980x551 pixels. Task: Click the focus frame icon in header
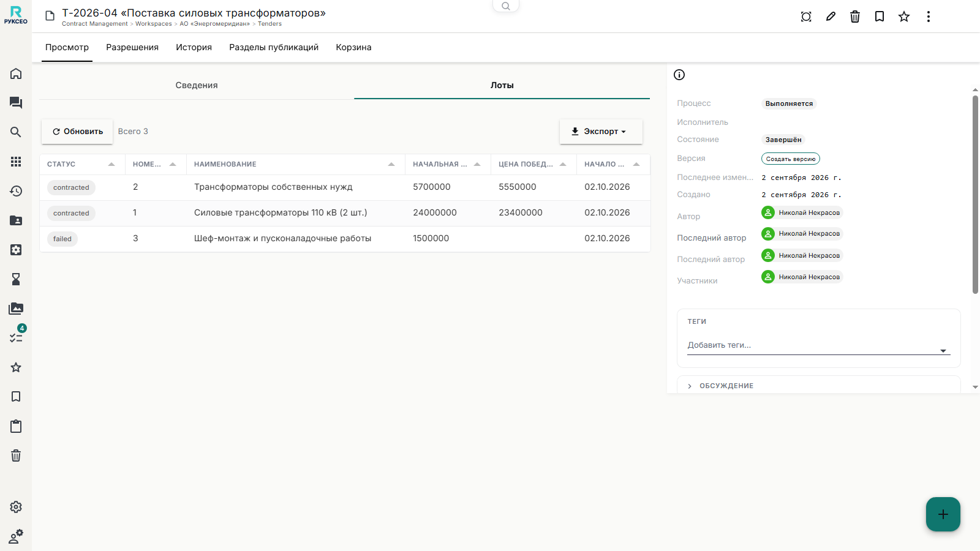click(x=806, y=17)
